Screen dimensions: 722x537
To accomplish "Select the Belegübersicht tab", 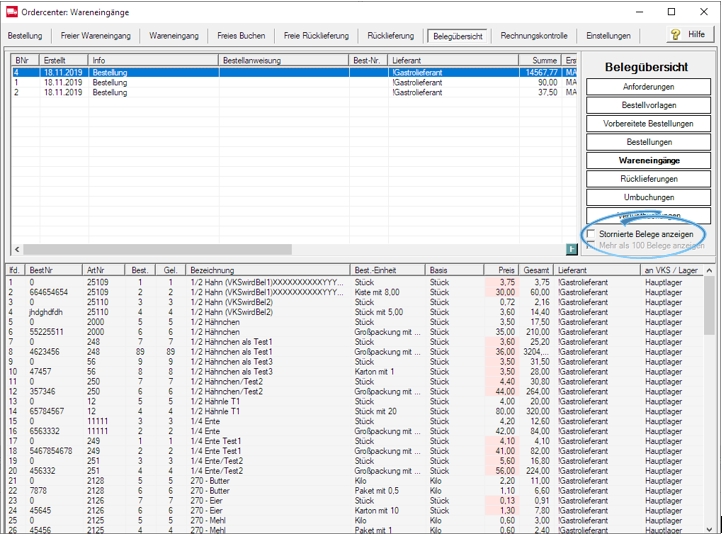I will coord(458,36).
